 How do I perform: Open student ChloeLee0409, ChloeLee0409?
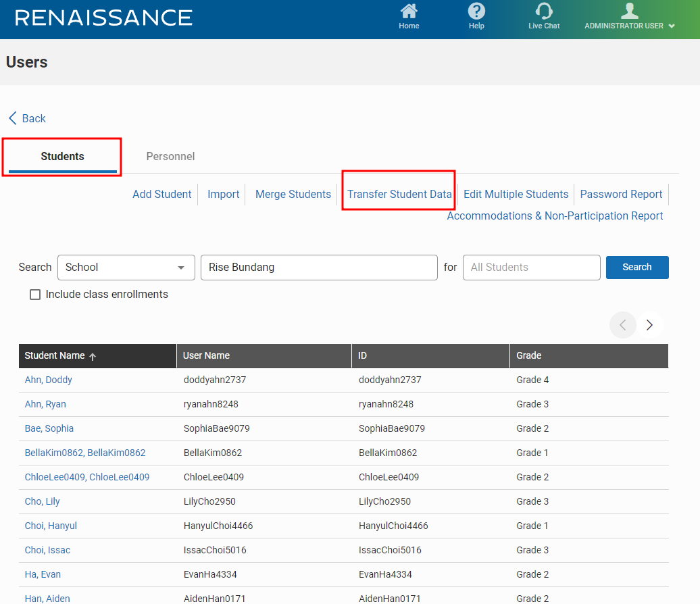click(87, 477)
